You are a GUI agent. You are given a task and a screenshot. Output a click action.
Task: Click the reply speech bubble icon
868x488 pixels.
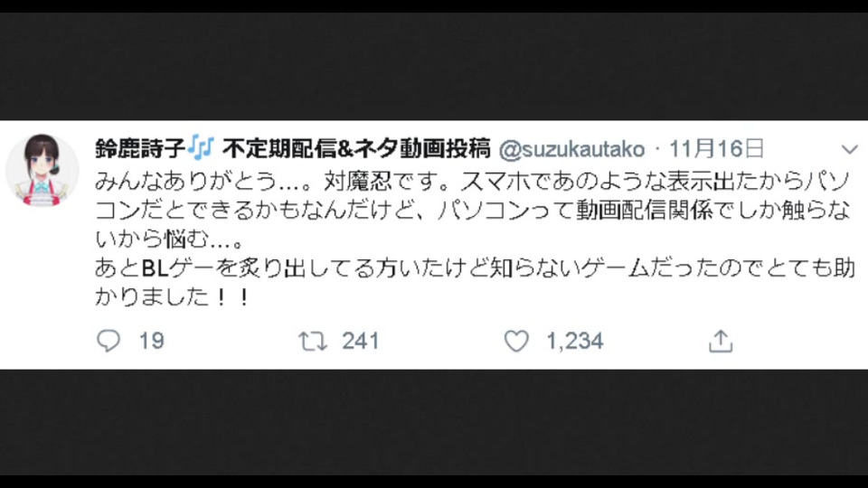coord(108,341)
